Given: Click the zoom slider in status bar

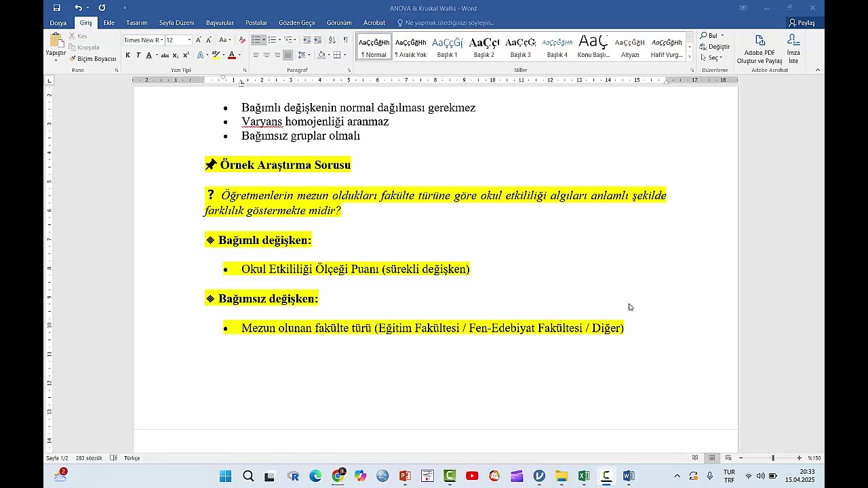Looking at the screenshot, I should 772,458.
